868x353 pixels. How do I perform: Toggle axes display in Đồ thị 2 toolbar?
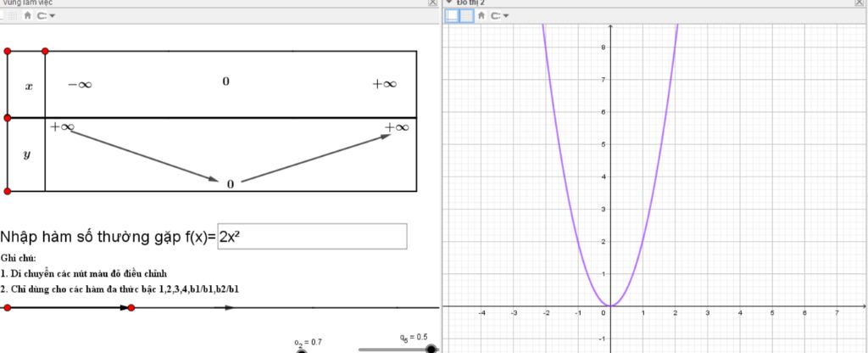click(x=453, y=16)
